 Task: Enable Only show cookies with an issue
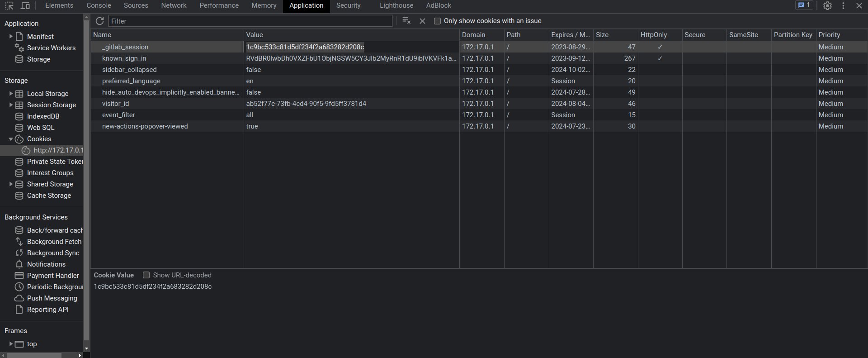[x=437, y=21]
